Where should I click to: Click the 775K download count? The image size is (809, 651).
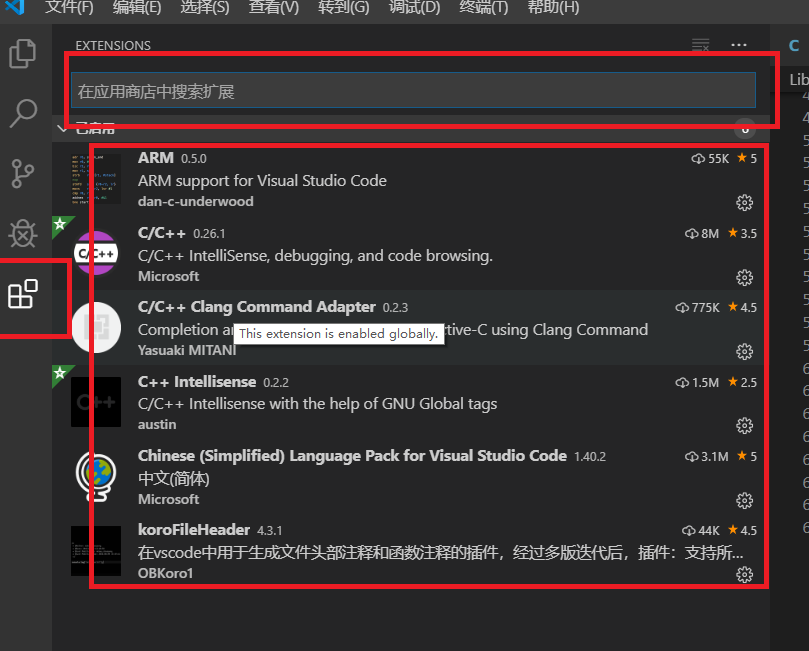[x=697, y=308]
